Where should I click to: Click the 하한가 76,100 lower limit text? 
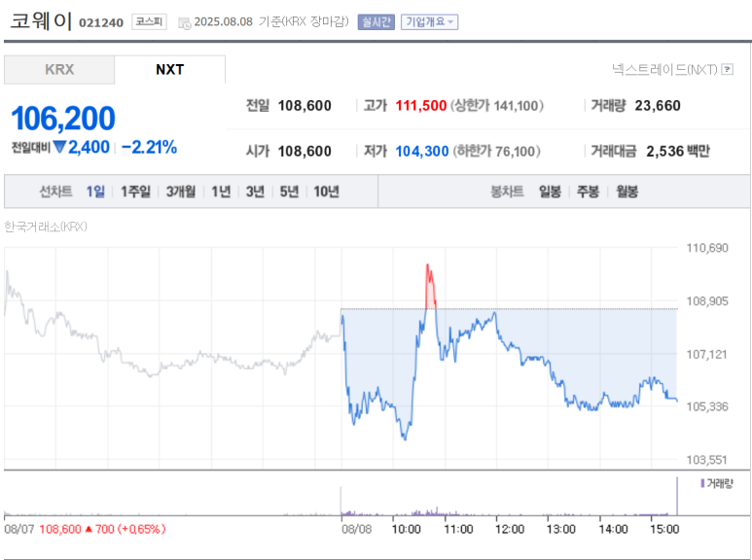(x=496, y=152)
